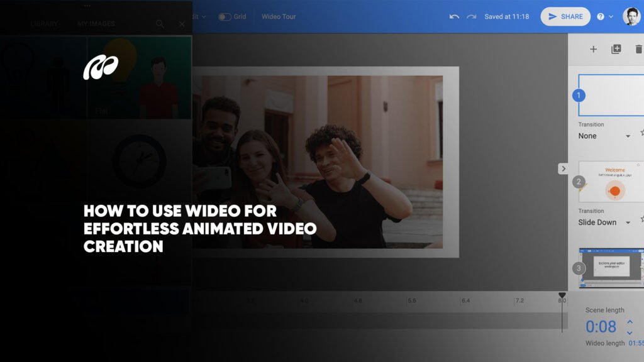Screen dimensions: 644x362
Task: Toggle the Grid switch
Action: 225,17
